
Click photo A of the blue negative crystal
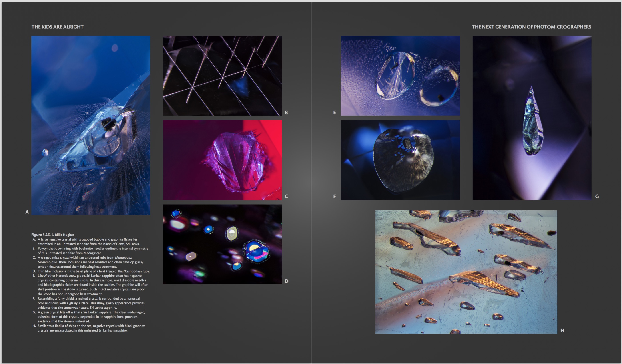click(91, 125)
